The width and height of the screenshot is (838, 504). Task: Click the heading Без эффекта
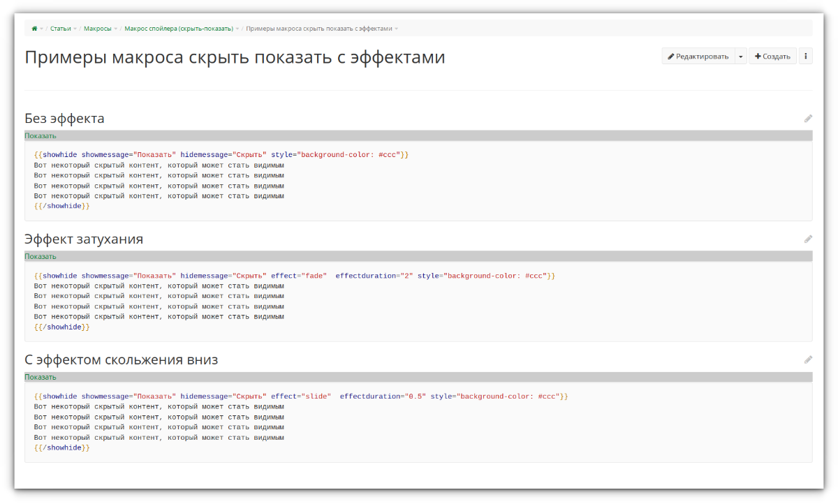coord(64,119)
